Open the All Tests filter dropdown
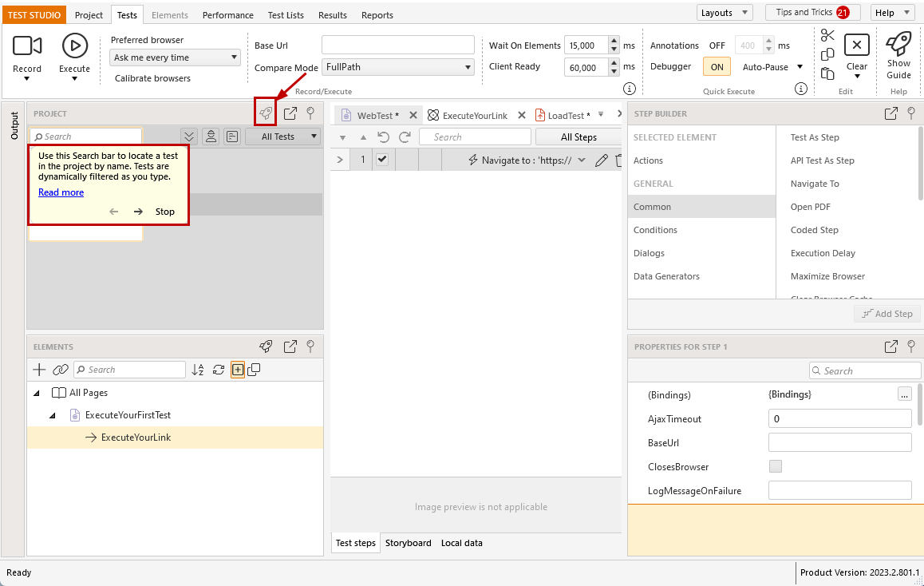 pos(282,137)
